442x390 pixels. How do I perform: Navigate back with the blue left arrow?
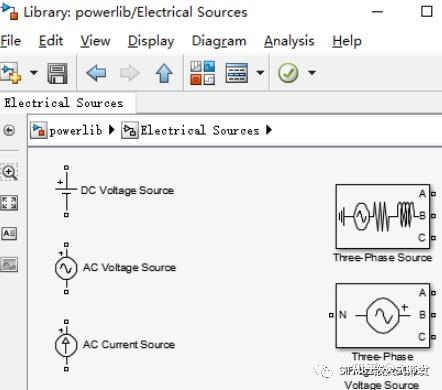96,73
